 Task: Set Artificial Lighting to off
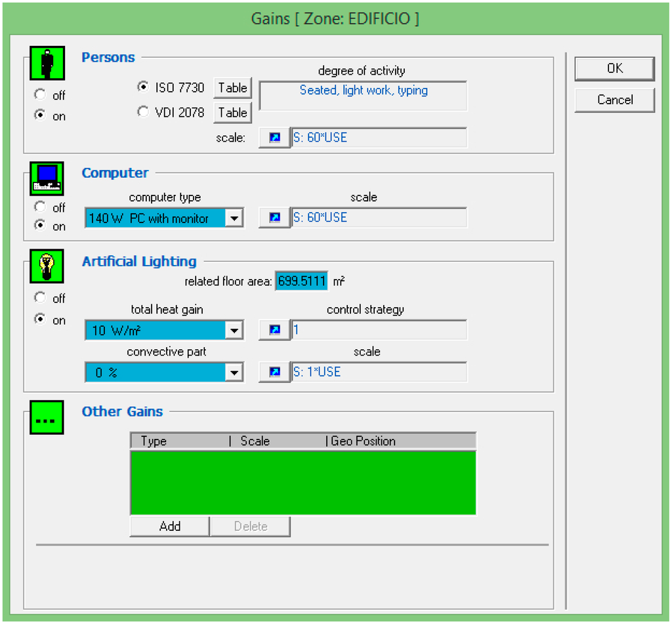click(40, 297)
